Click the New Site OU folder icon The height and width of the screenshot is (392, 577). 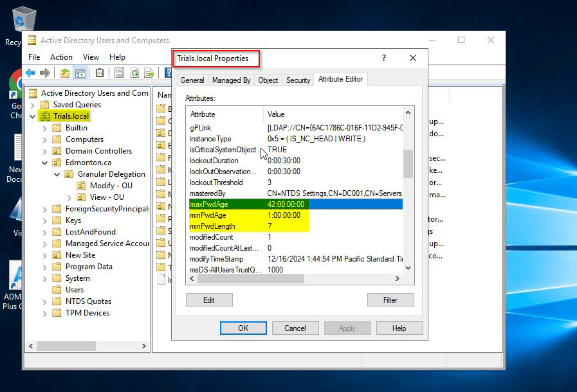57,255
